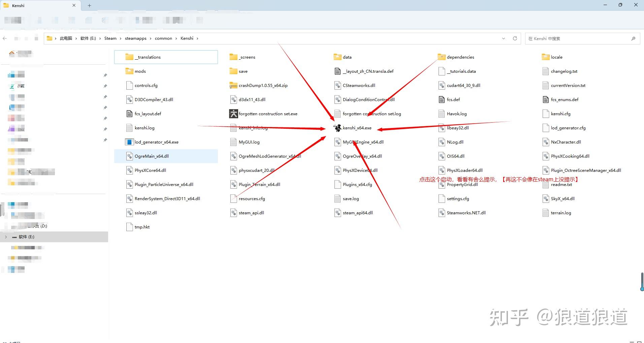The height and width of the screenshot is (343, 644).
Task: Select the settings.cfg file name
Action: 458,199
